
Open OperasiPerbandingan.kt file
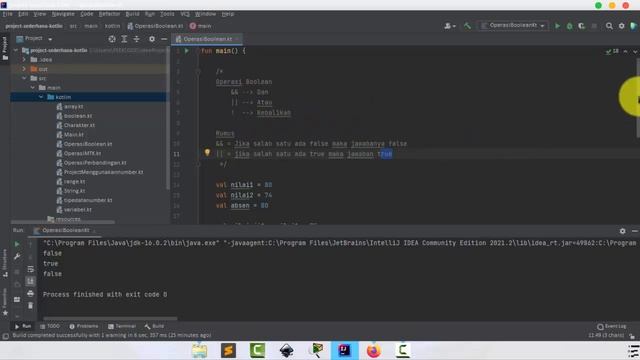click(95, 163)
